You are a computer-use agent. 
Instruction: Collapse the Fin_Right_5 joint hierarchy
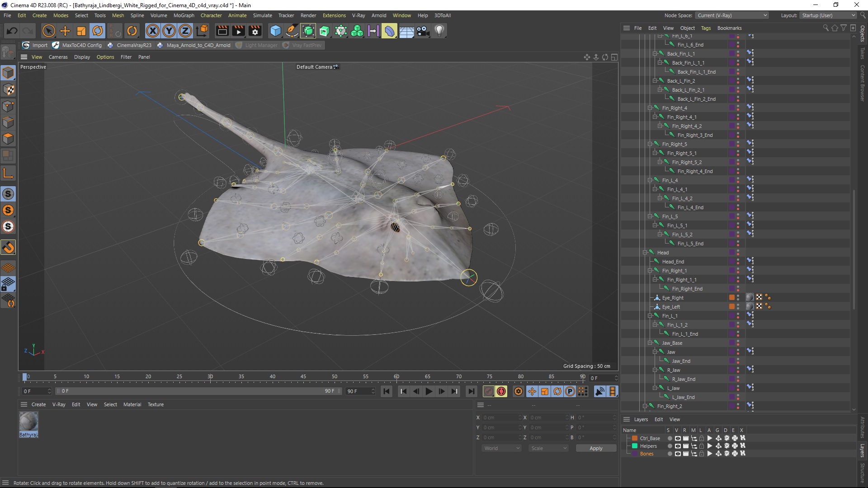(650, 144)
